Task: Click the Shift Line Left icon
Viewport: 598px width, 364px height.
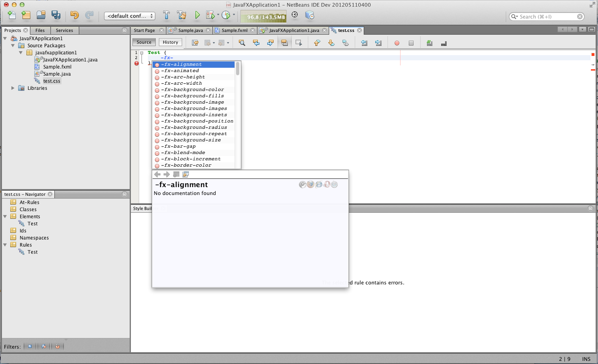Action: tap(364, 43)
